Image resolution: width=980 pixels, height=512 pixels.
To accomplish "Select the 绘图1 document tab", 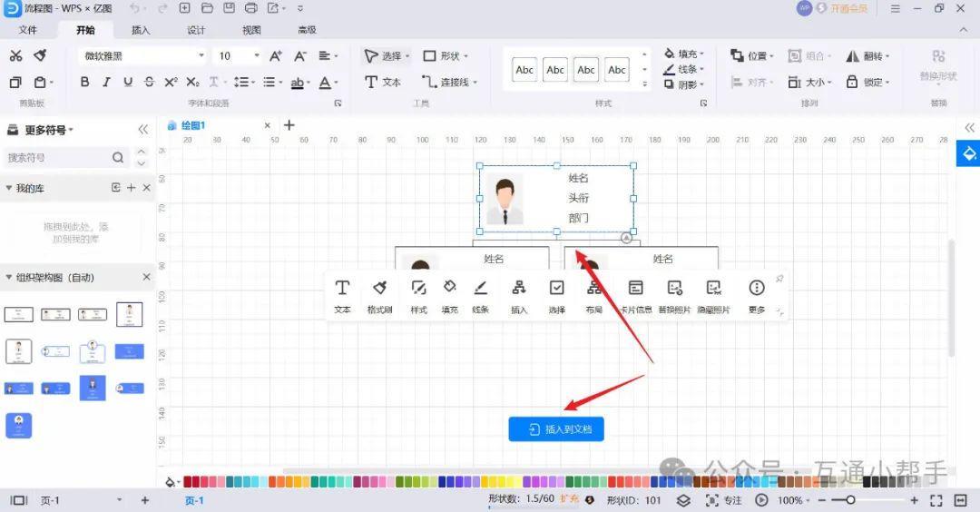I will pyautogui.click(x=193, y=125).
